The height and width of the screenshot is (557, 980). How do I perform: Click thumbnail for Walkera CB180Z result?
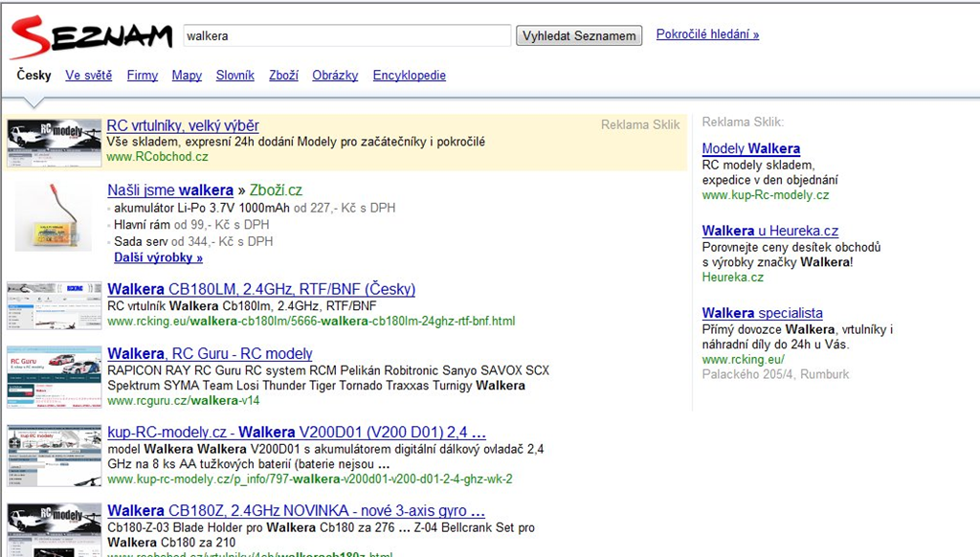click(x=54, y=530)
